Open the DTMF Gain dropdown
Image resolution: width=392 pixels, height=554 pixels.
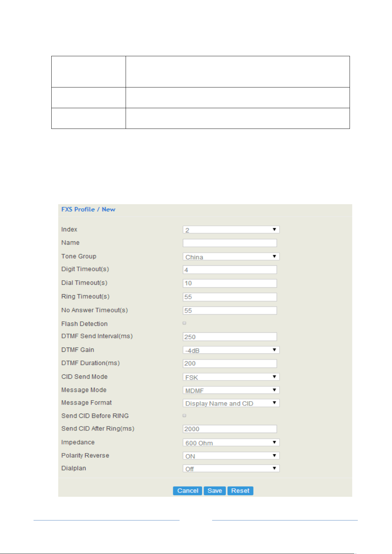(231, 350)
